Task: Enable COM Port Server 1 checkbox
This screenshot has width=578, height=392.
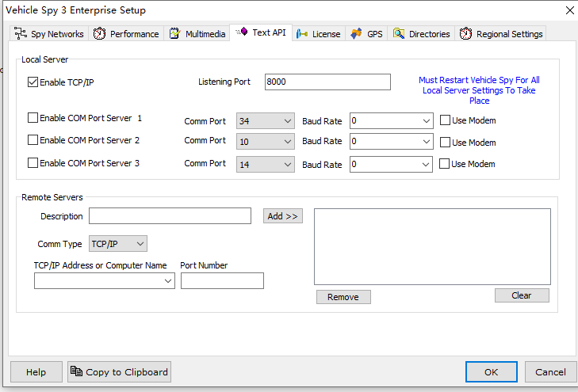Action: (x=33, y=118)
